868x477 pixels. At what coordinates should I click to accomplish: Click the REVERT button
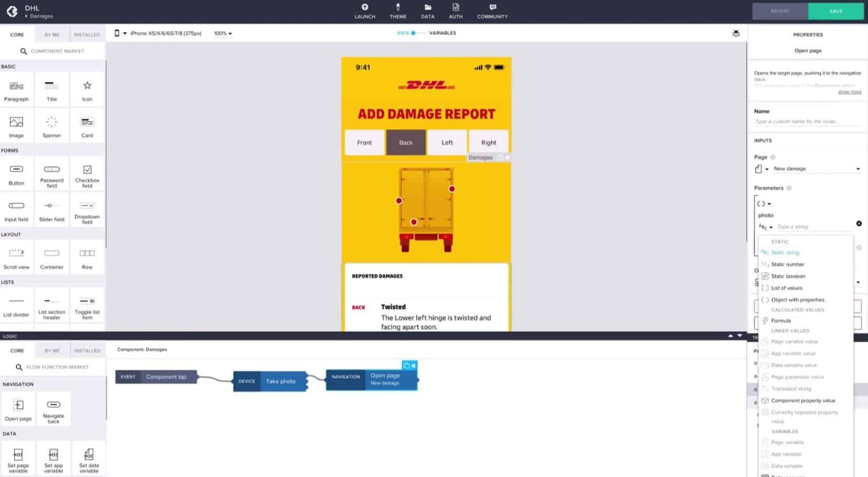[x=780, y=11]
